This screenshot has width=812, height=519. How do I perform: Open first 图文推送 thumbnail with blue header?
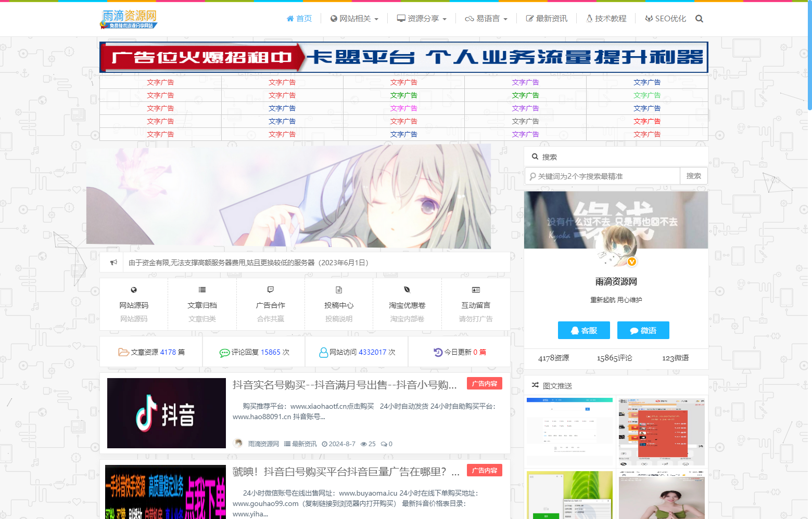coord(570,432)
